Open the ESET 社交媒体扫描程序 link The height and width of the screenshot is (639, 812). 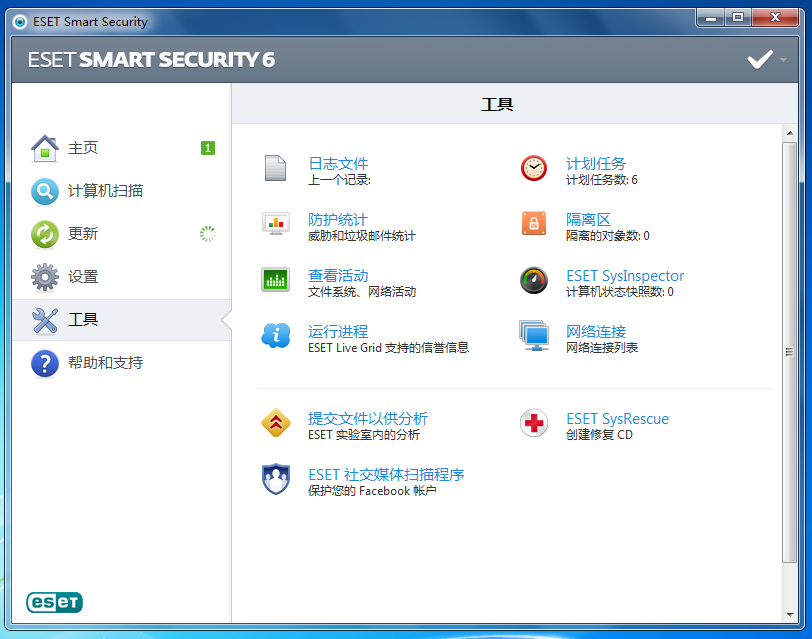386,474
